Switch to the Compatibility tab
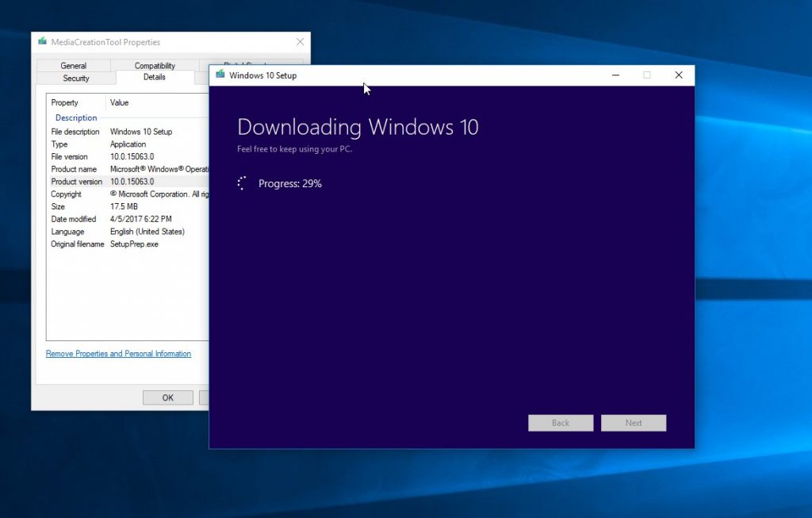This screenshot has height=518, width=812. 153,65
